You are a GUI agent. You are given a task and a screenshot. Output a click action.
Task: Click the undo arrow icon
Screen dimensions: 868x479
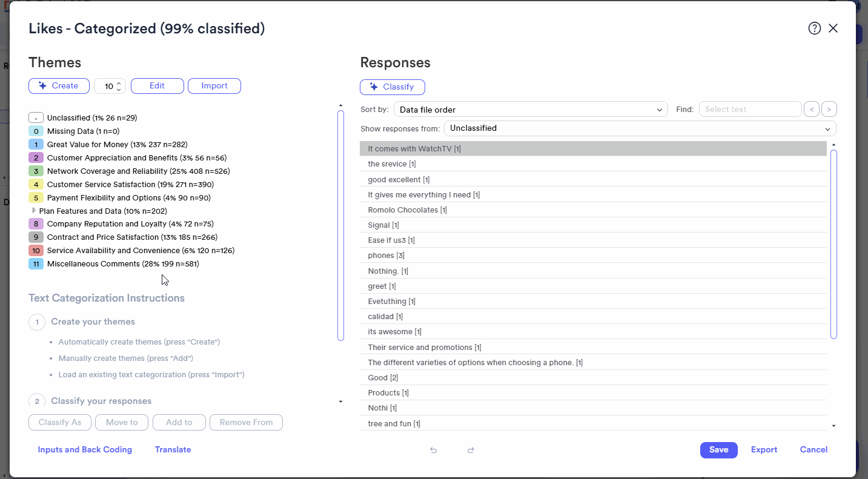click(433, 450)
